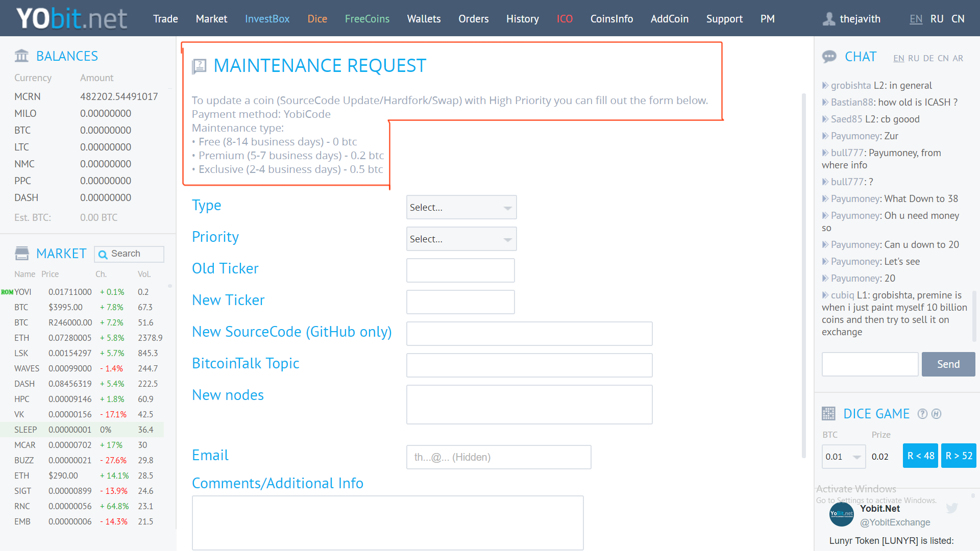This screenshot has height=551, width=980.
Task: Click the New SourceCode GitHub input field
Action: [x=529, y=334]
